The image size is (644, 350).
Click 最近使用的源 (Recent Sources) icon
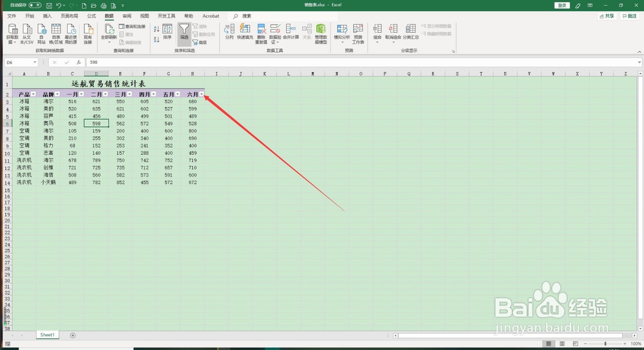pos(71,34)
